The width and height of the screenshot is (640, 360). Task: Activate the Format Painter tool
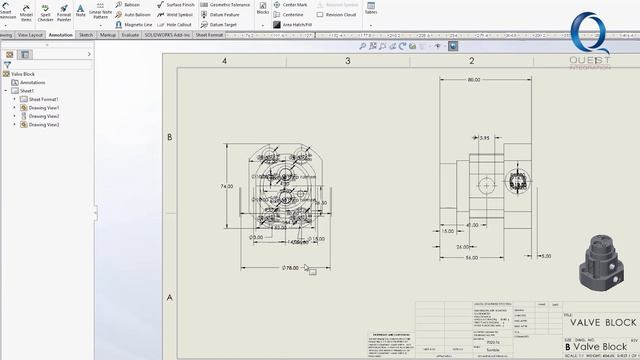64,13
